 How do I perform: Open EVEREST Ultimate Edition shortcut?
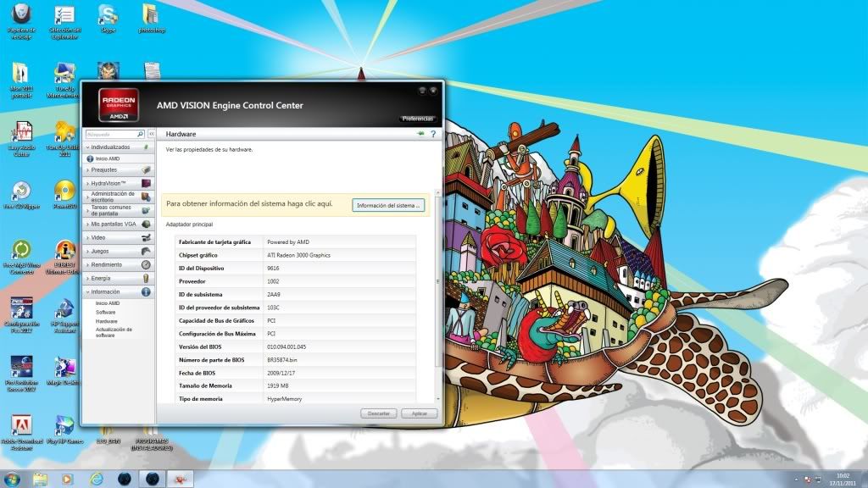[64, 258]
